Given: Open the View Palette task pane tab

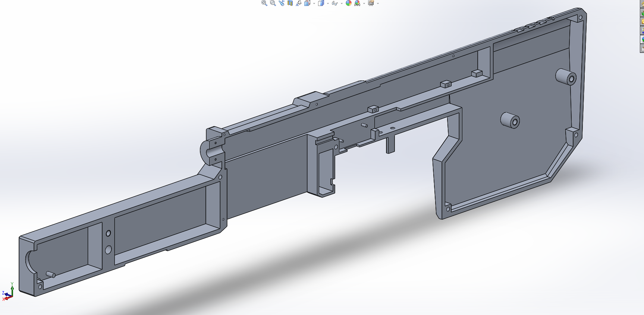Looking at the screenshot, I should coord(642,31).
